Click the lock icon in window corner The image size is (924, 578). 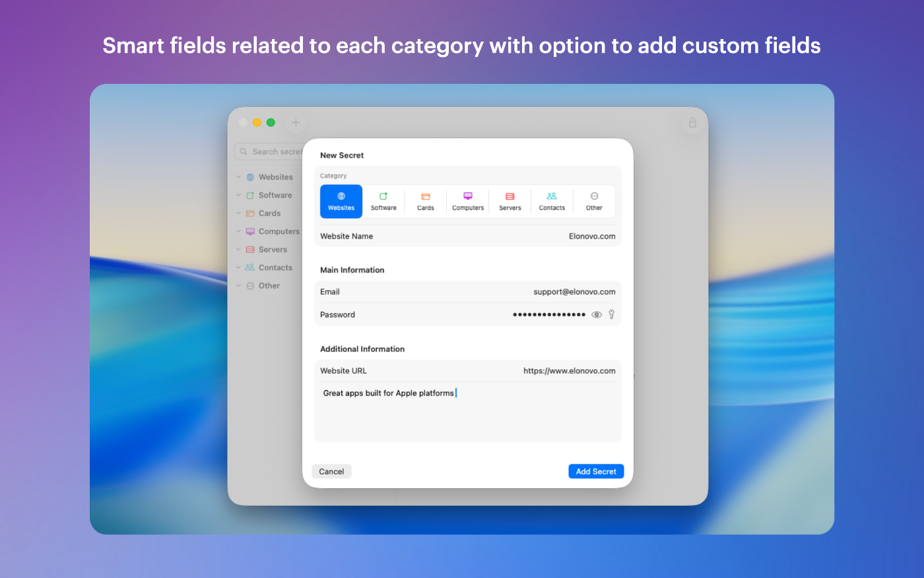click(x=692, y=122)
